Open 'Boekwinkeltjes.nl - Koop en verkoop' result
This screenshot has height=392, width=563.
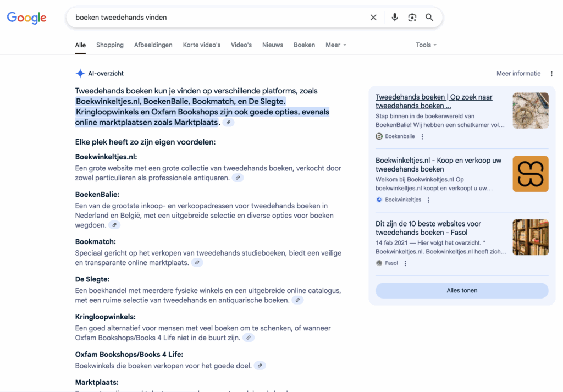click(x=438, y=165)
